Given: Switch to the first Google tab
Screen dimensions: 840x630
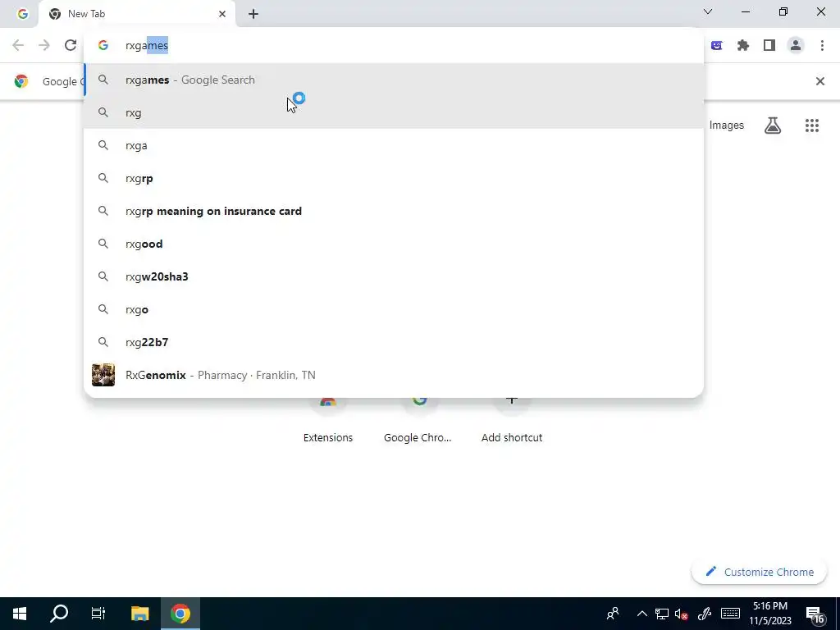Looking at the screenshot, I should click(x=22, y=14).
